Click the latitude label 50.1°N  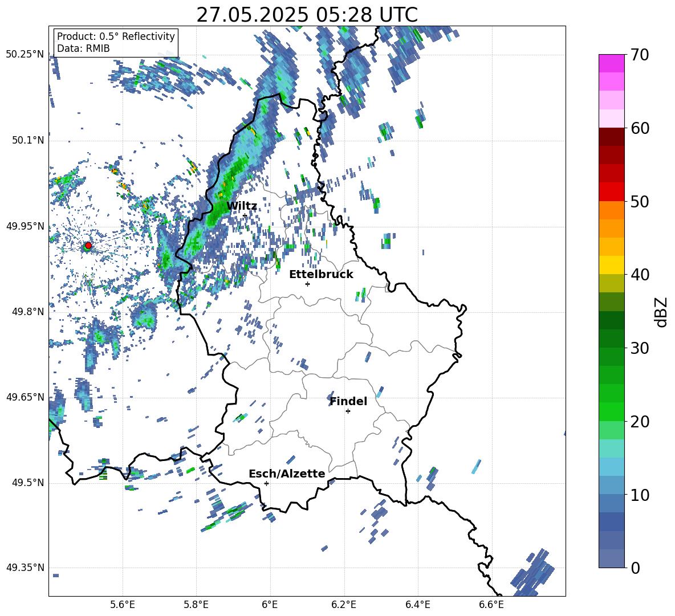(28, 140)
